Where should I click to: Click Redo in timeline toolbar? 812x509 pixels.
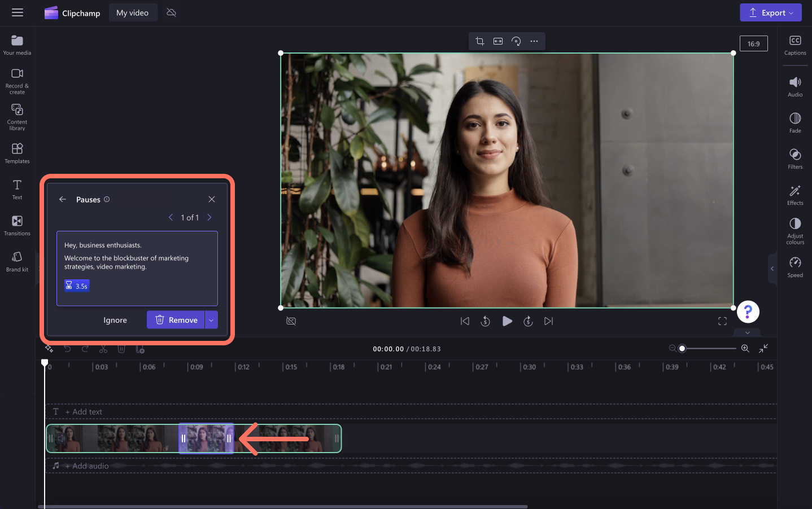point(85,349)
